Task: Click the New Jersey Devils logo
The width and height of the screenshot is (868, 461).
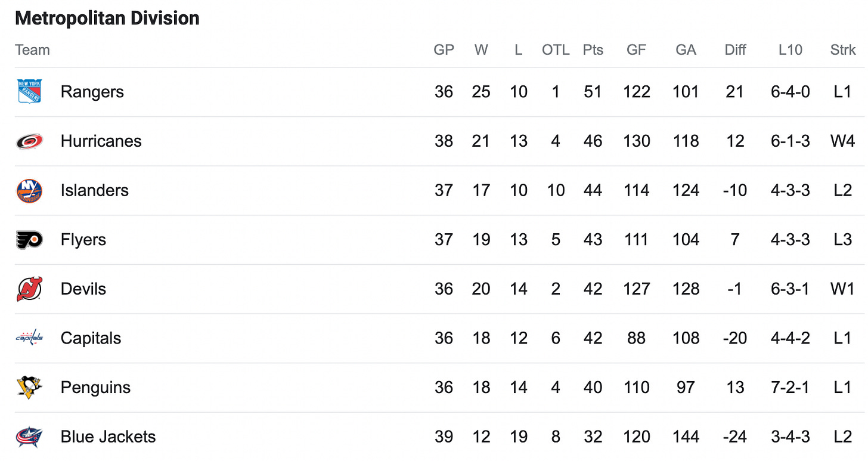Action: click(x=29, y=289)
